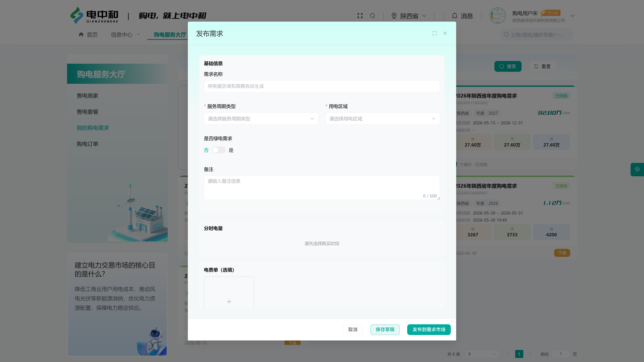
Task: Click the 已完结 status tag
Action: (x=561, y=96)
